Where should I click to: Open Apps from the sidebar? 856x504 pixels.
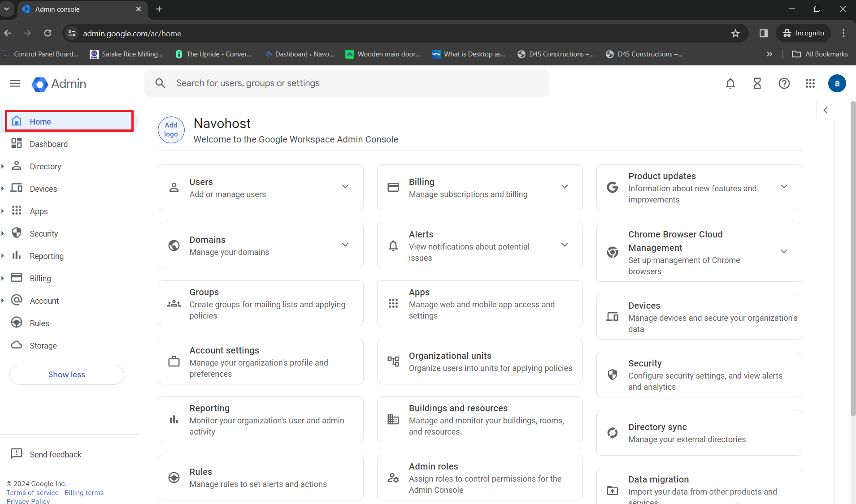[x=70, y=211]
